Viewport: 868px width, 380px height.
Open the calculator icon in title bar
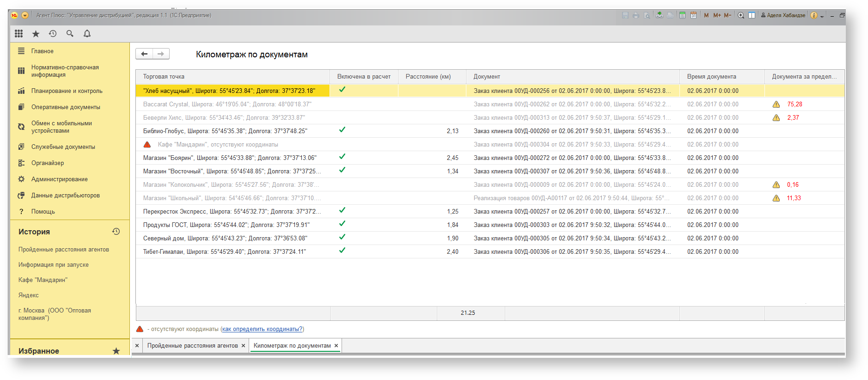pos(682,15)
